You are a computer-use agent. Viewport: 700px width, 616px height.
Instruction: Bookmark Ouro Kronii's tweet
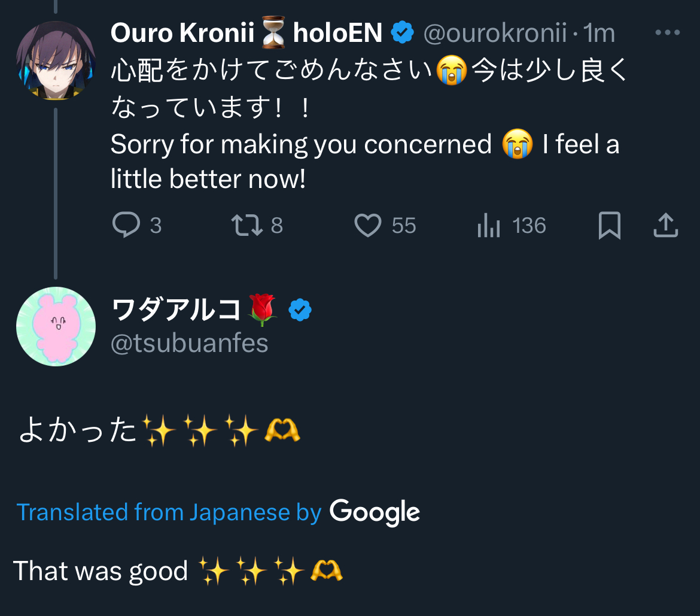click(610, 226)
